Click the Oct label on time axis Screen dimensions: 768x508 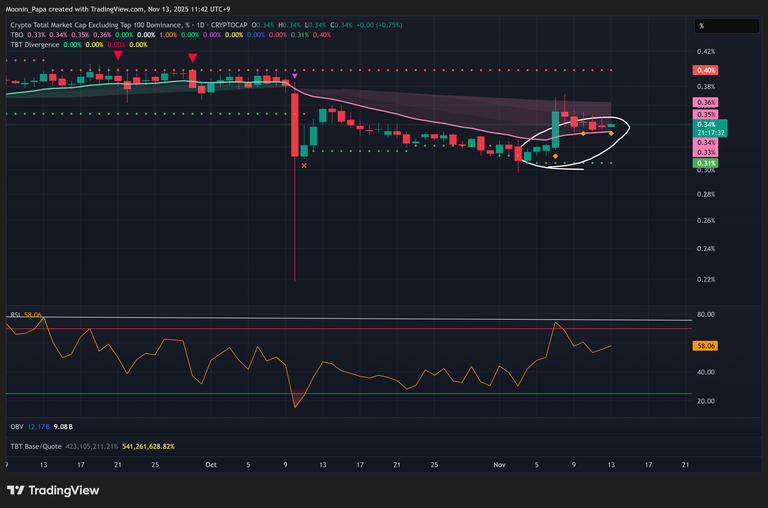coord(210,465)
